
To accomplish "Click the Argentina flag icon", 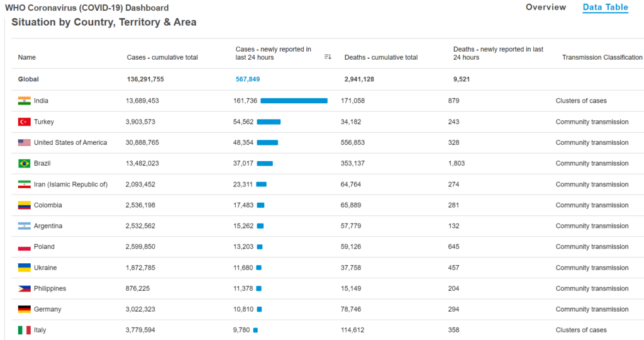I will (25, 226).
